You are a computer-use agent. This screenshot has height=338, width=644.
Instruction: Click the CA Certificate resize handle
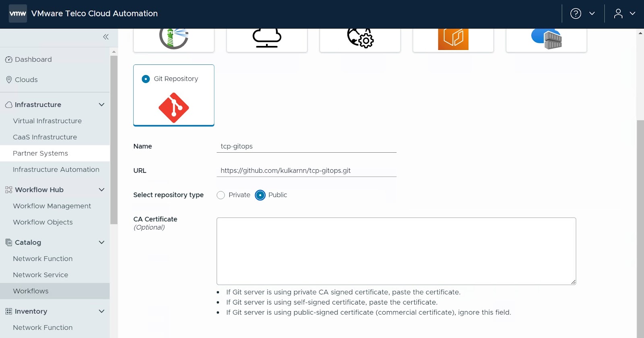pos(573,282)
